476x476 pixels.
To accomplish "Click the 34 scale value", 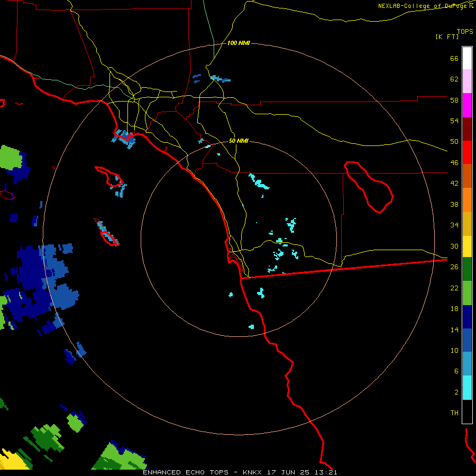I will click(454, 225).
